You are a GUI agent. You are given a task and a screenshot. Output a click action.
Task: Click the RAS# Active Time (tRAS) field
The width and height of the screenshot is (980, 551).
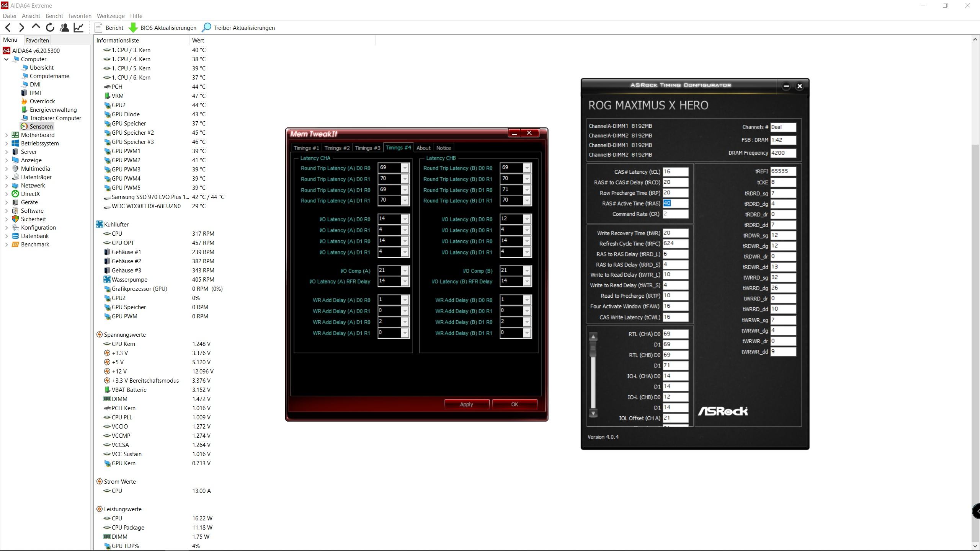[x=675, y=204]
